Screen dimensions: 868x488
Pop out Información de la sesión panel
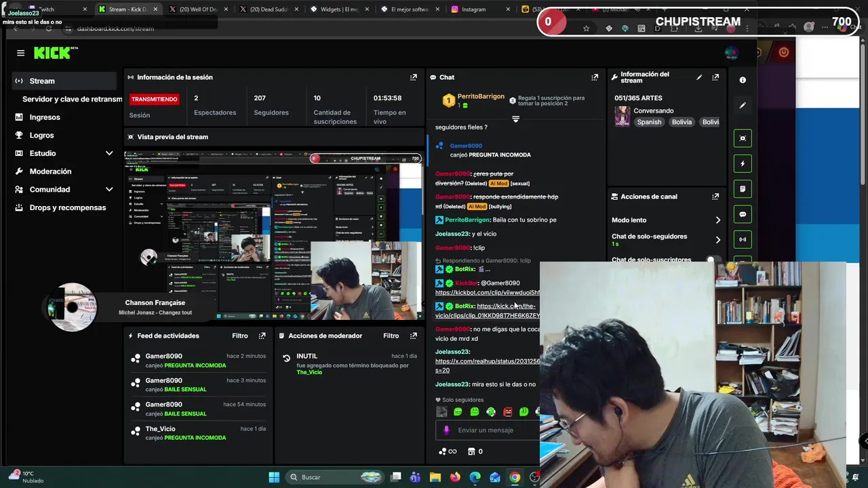414,77
